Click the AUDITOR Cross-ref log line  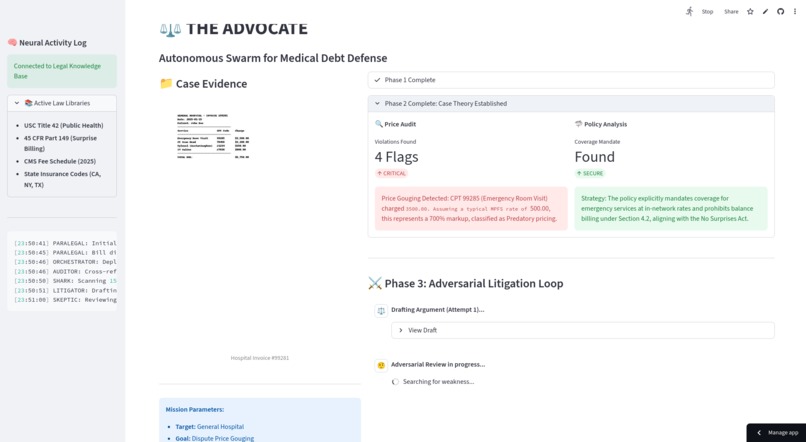pyautogui.click(x=65, y=271)
